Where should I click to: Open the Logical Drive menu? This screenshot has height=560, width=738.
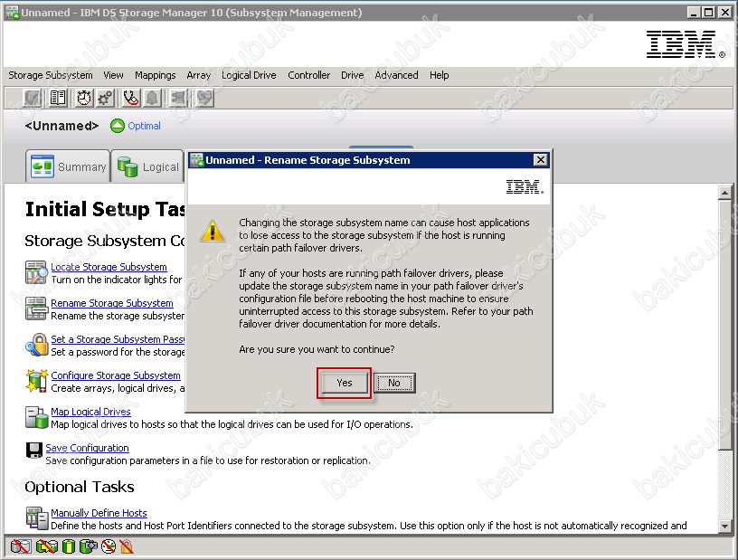(249, 75)
